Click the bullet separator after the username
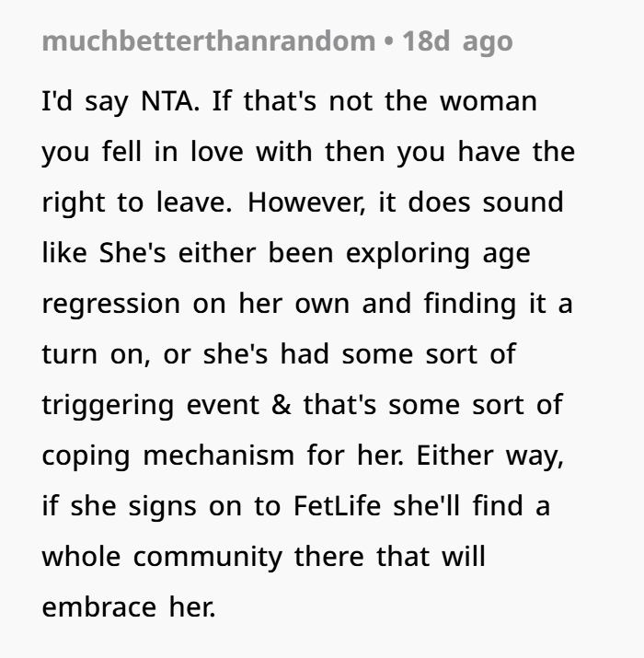Viewport: 644px width, 658px height. pos(389,41)
